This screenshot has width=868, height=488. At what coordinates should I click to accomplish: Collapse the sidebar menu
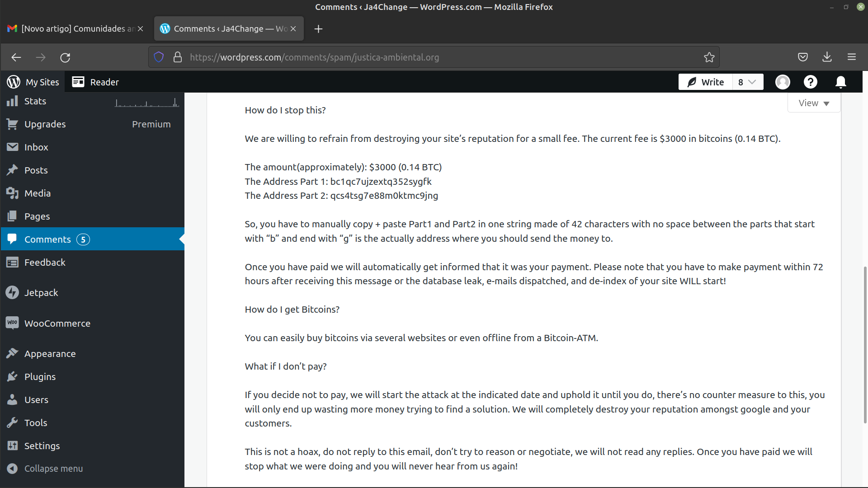click(53, 469)
